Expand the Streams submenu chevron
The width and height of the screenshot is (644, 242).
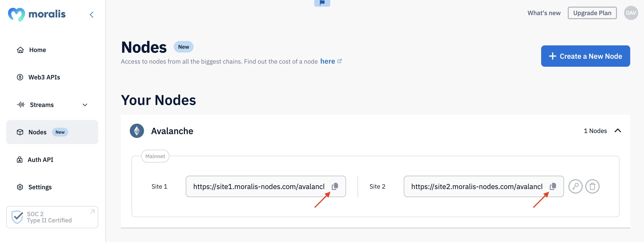click(85, 105)
